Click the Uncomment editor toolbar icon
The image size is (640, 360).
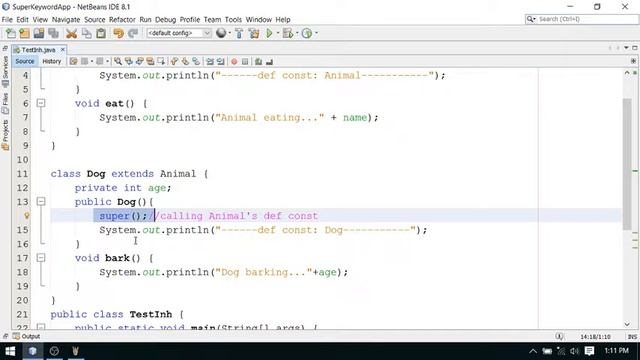click(269, 62)
